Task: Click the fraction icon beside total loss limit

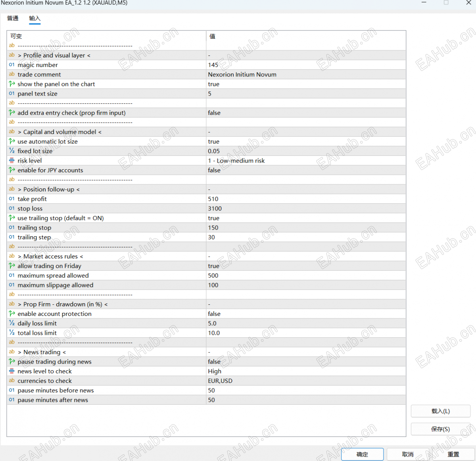Action: [x=12, y=333]
